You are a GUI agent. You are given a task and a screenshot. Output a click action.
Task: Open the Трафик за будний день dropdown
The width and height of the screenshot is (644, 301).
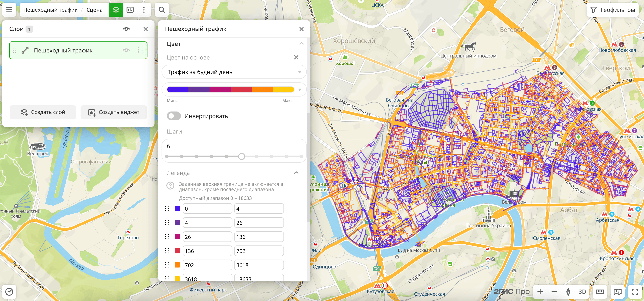(x=234, y=72)
